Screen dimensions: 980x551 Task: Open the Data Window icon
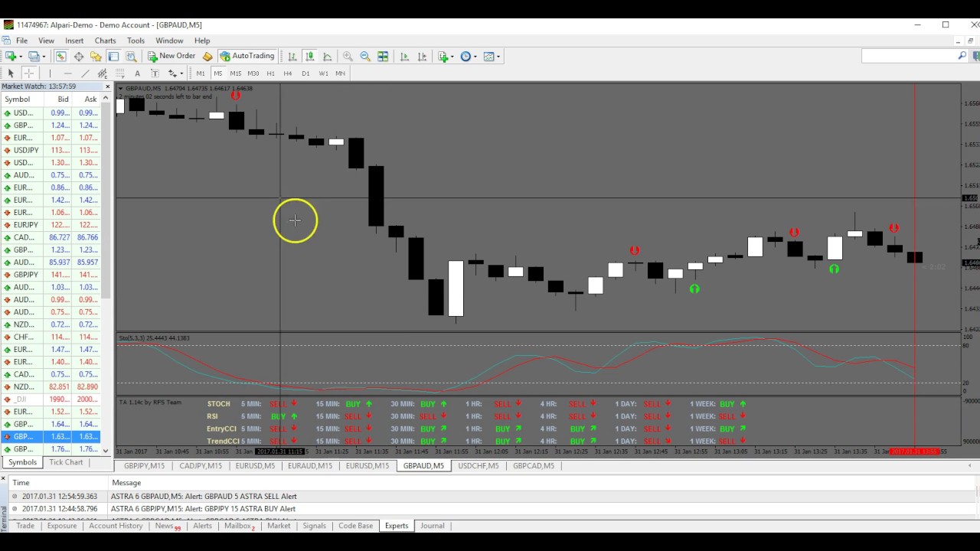pos(78,56)
